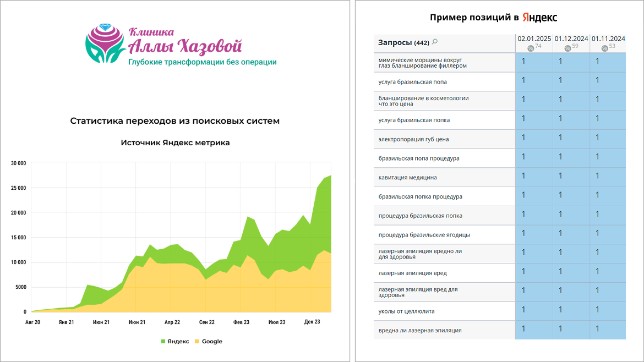
Task: Click the Google legend label
Action: (212, 342)
